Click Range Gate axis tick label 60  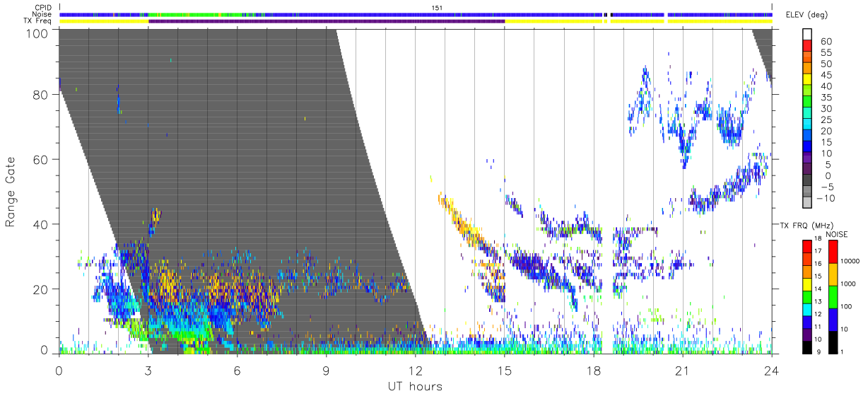41,160
